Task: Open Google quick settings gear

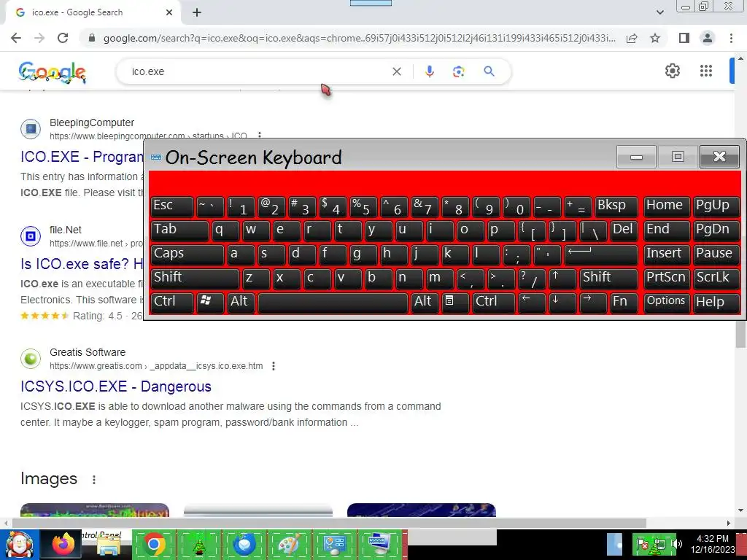Action: point(672,71)
